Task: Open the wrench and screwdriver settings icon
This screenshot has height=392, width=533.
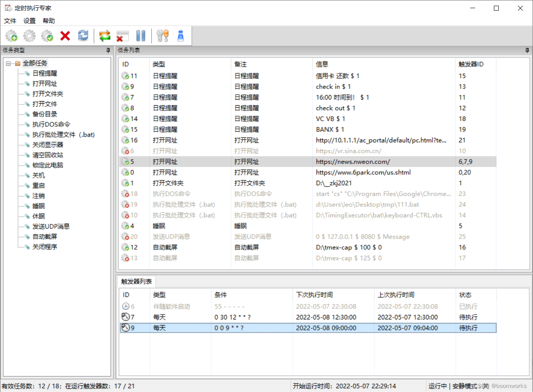Action: pyautogui.click(x=162, y=36)
